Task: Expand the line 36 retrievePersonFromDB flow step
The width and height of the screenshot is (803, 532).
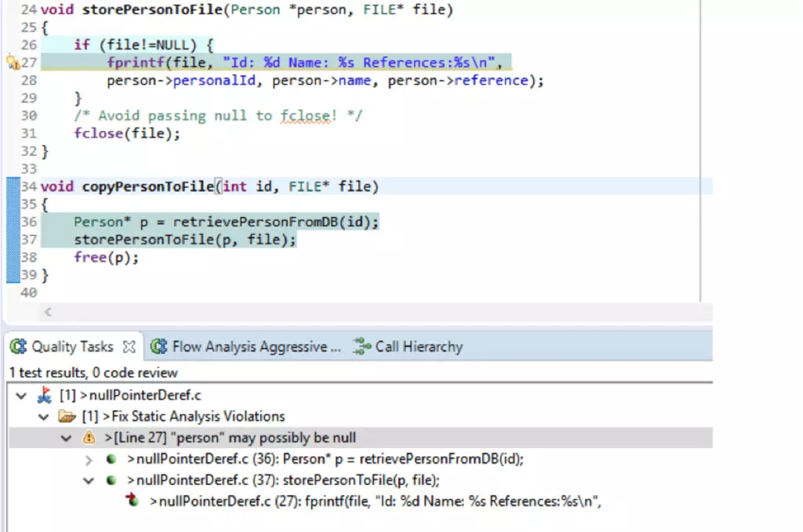Action: click(89, 459)
